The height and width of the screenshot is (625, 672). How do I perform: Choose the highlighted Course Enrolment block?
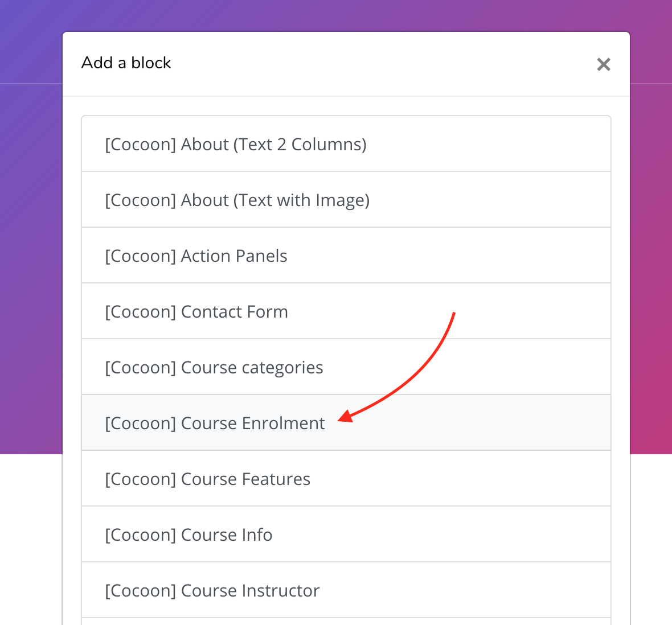point(346,423)
